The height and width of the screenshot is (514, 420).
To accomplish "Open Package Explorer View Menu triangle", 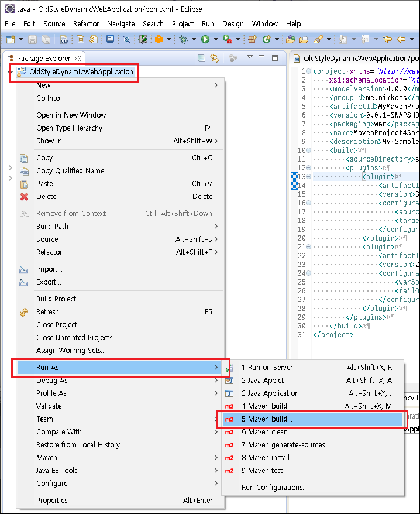I will coord(250,57).
